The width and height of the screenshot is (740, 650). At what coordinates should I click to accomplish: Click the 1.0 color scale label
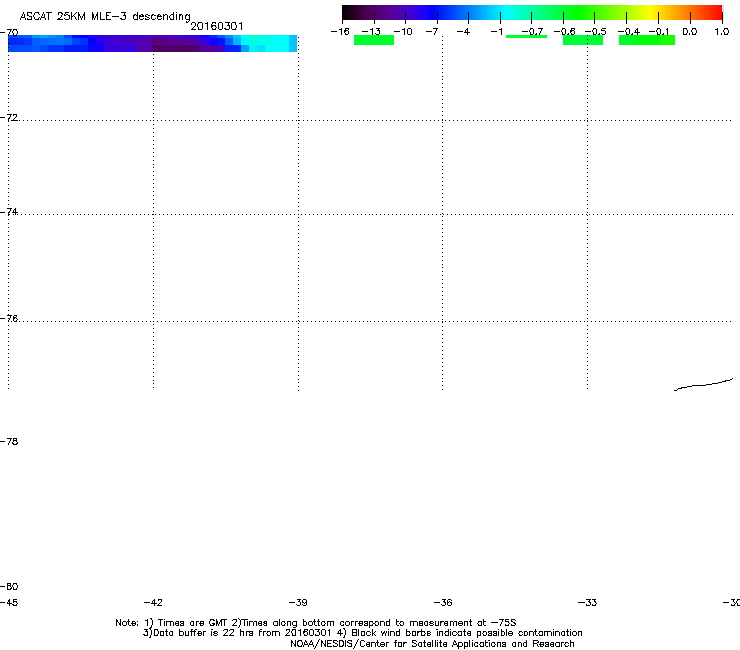[722, 32]
